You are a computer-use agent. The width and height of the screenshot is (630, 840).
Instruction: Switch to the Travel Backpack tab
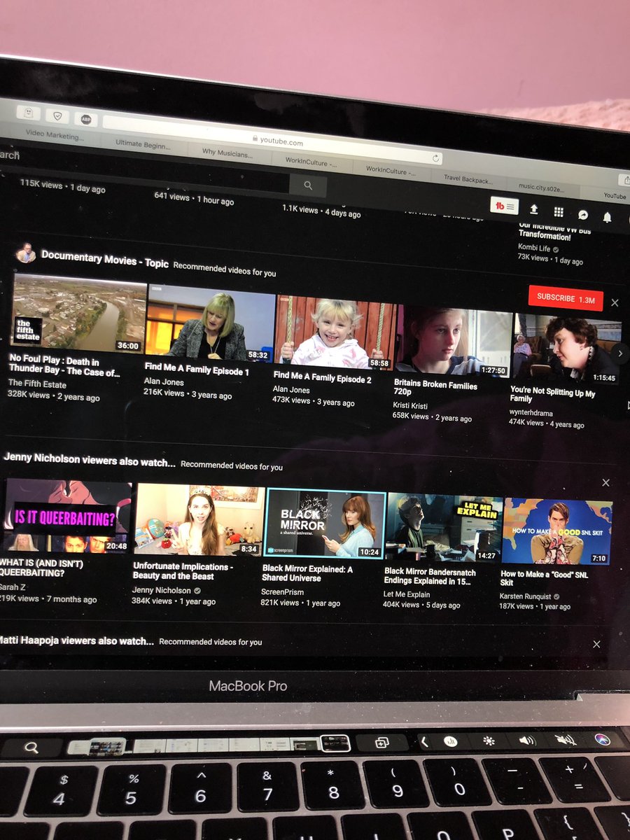click(x=468, y=178)
